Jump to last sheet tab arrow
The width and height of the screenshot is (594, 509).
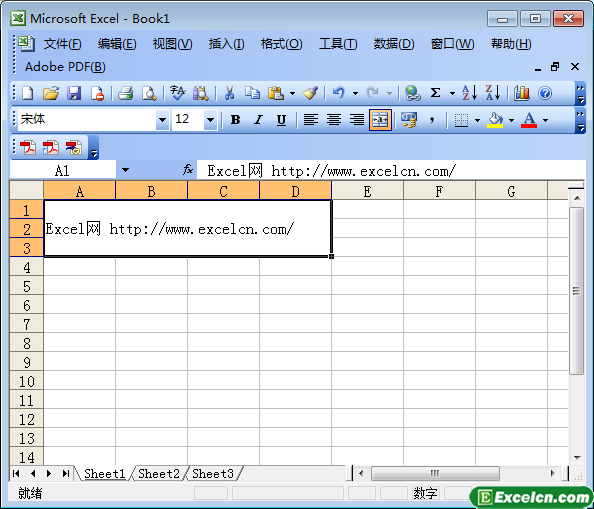click(x=66, y=473)
